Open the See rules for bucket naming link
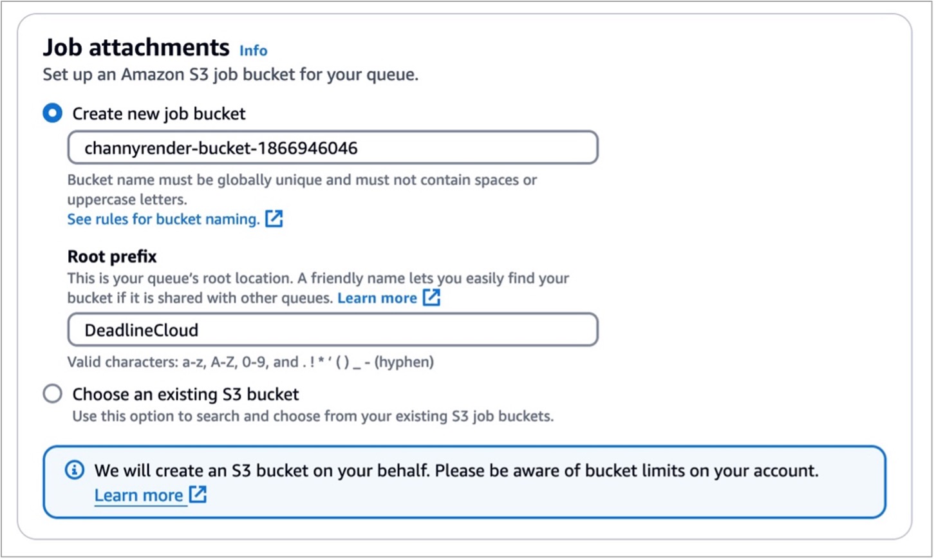 click(164, 219)
